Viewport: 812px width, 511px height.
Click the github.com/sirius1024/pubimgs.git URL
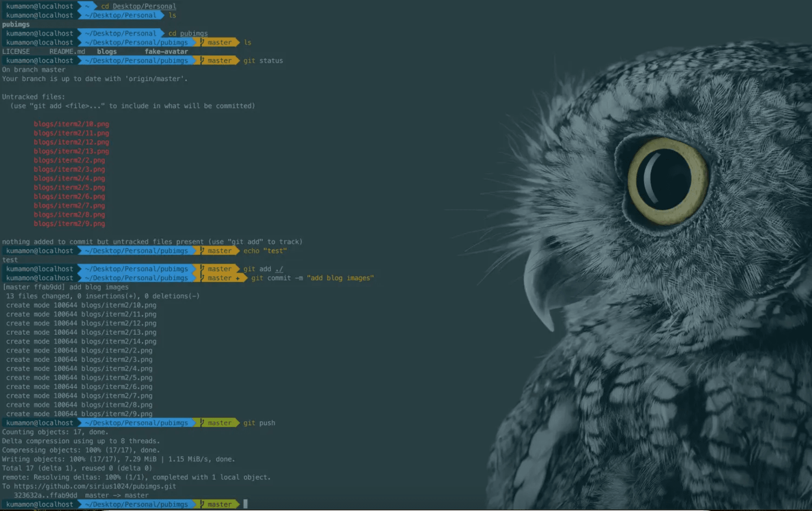click(95, 486)
